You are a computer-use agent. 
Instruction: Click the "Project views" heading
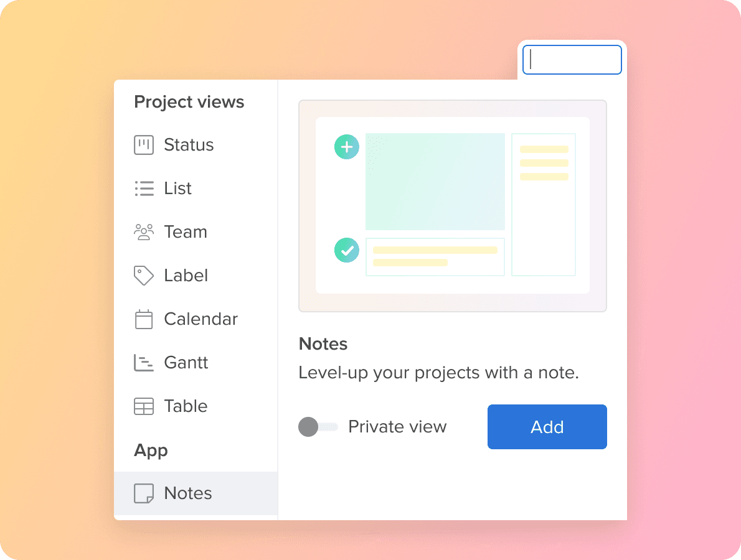(x=189, y=102)
